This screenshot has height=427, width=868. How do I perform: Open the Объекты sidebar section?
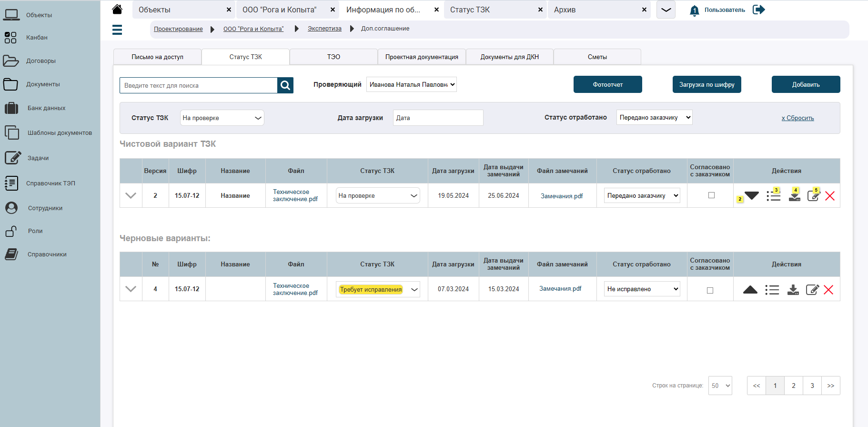click(x=39, y=15)
